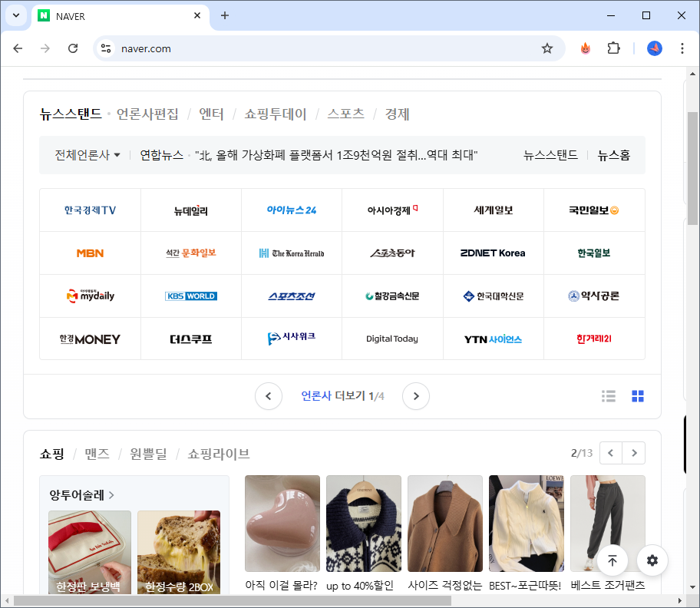Open ZDNET Korea logo
The height and width of the screenshot is (608, 700).
tap(494, 253)
